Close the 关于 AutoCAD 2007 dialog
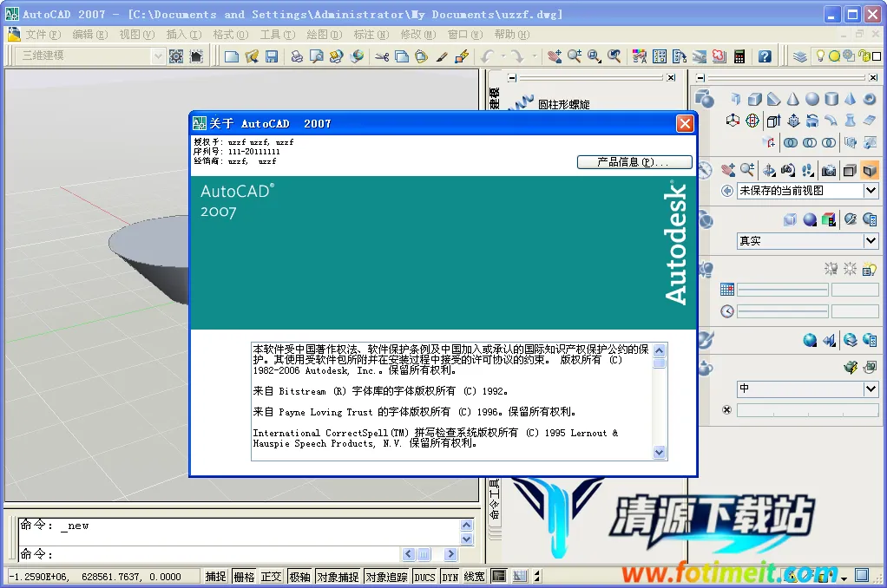The image size is (887, 588). pyautogui.click(x=685, y=123)
